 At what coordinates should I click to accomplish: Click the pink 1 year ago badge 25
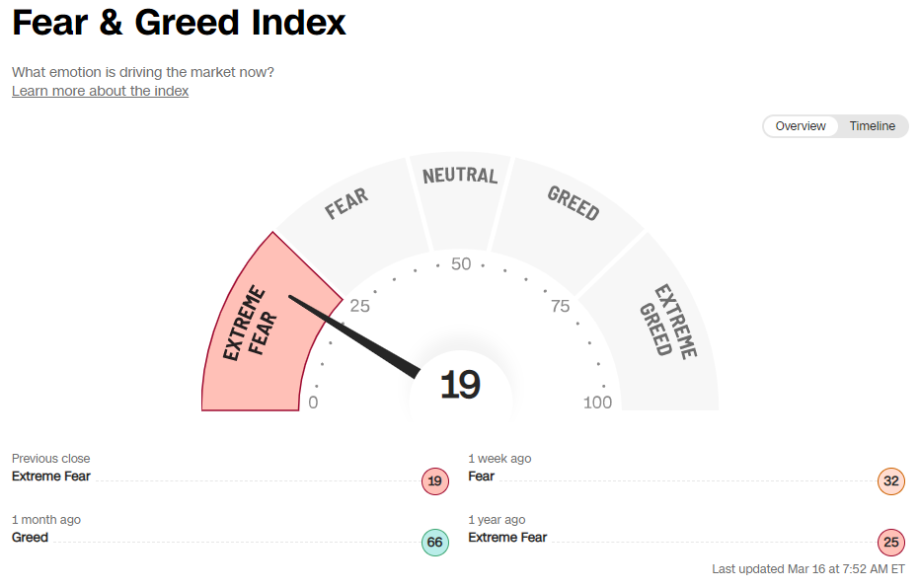[890, 543]
